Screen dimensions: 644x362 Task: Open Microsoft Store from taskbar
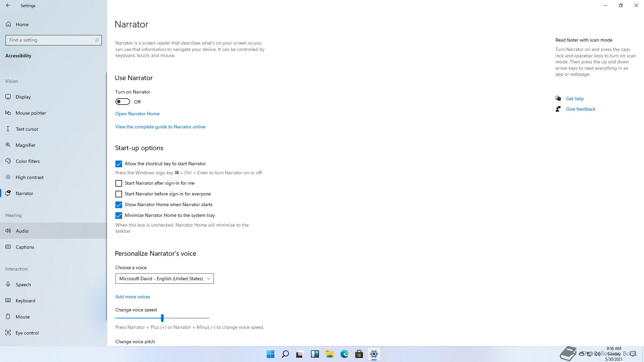tap(359, 354)
